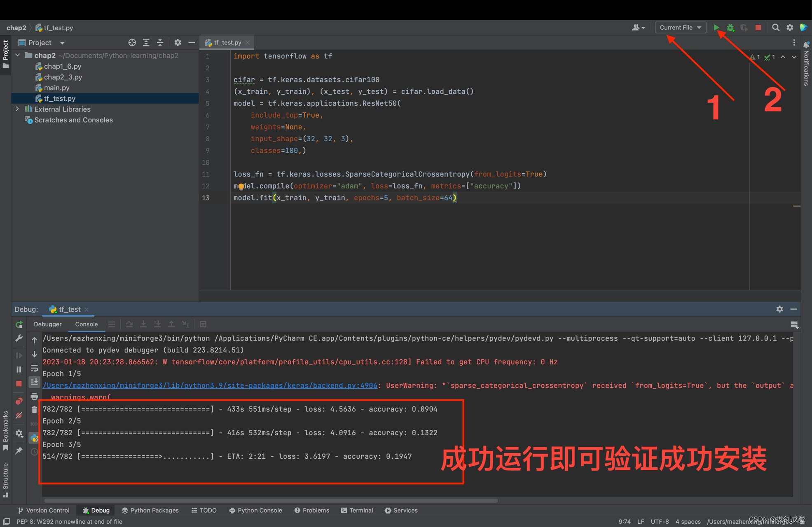Click the tf_test.py file in project tree
This screenshot has width=812, height=527.
pos(59,98)
